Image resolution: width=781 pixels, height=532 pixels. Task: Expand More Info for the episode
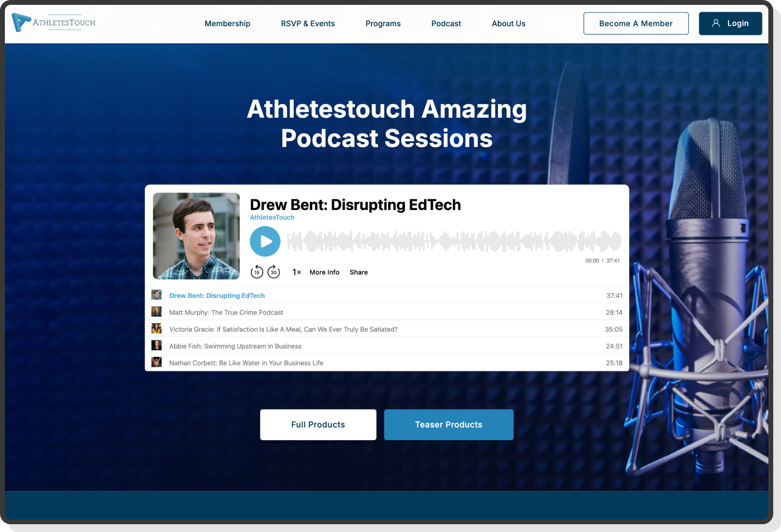pyautogui.click(x=324, y=272)
